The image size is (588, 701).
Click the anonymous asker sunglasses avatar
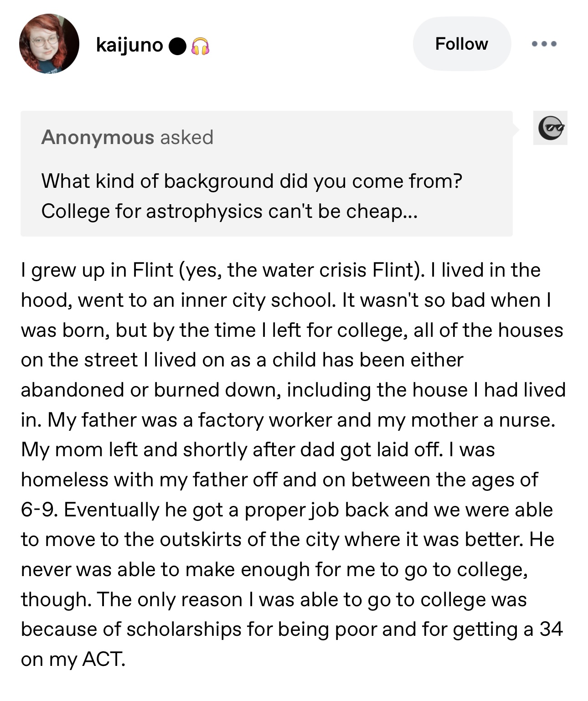coord(550,128)
